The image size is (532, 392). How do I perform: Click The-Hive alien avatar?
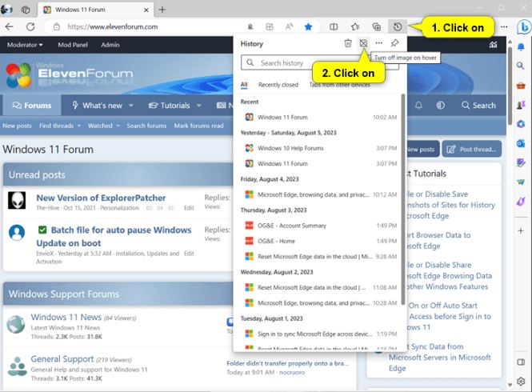tap(17, 200)
